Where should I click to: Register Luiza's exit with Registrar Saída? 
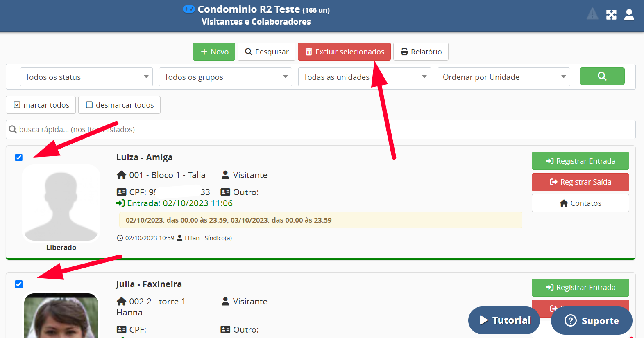point(580,182)
